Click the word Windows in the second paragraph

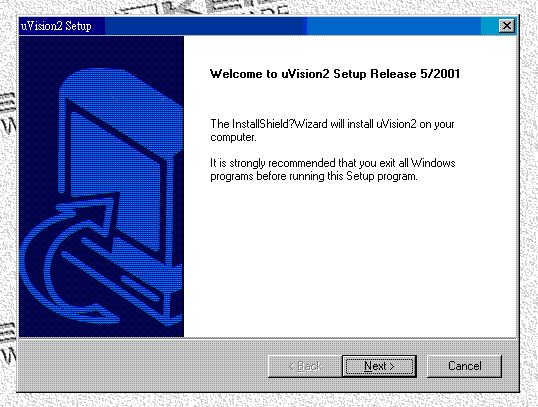tap(433, 163)
